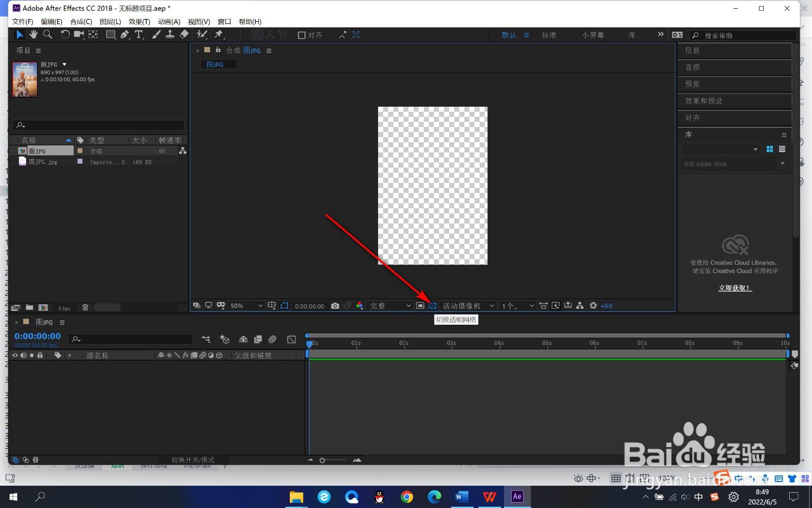812x508 pixels.
Task: Select the Unified Camera tool
Action: click(79, 35)
